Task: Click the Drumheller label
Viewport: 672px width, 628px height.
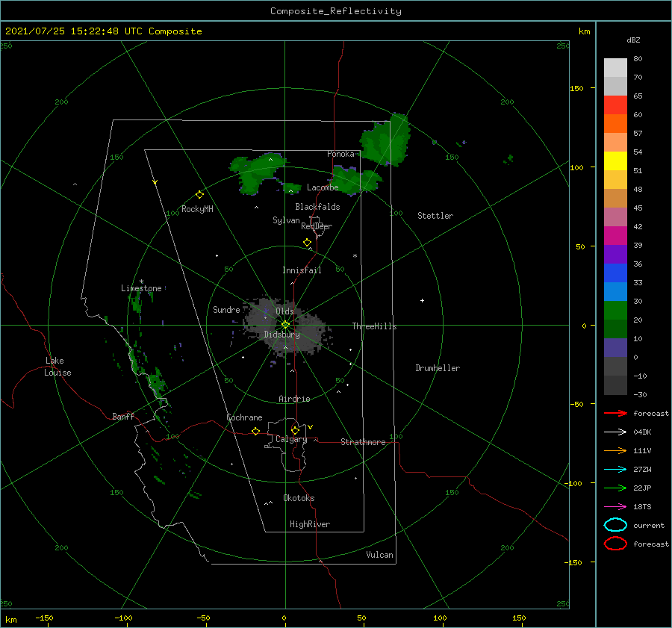Action: pyautogui.click(x=438, y=368)
